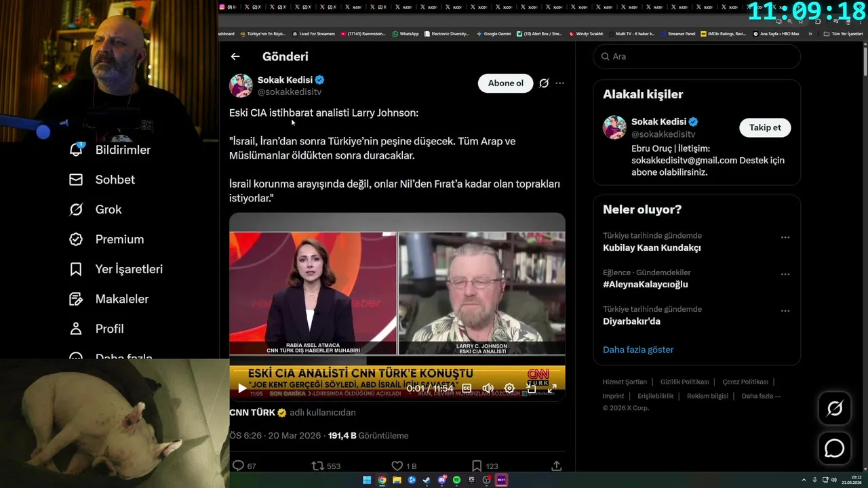The width and height of the screenshot is (868, 488).
Task: Go back using the Gönderi back arrow
Action: (x=235, y=57)
